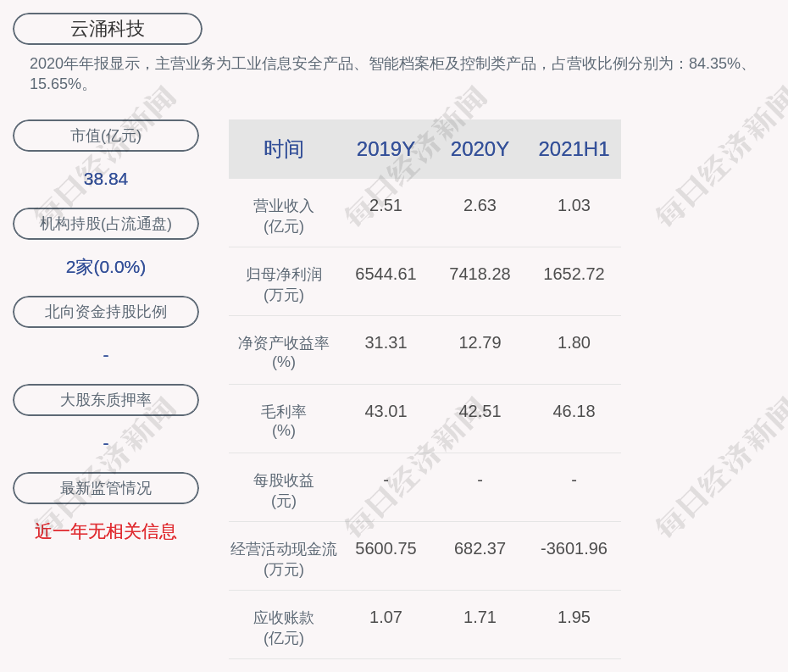Click the 2021H1 column header

(574, 149)
